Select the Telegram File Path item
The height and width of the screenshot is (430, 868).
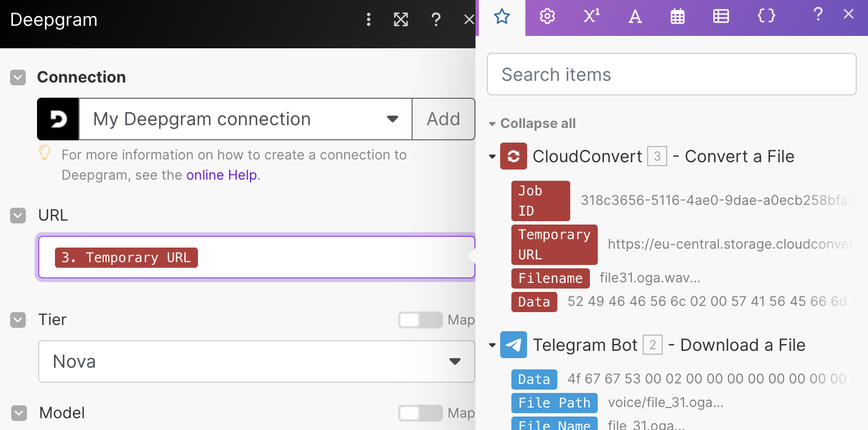click(555, 403)
